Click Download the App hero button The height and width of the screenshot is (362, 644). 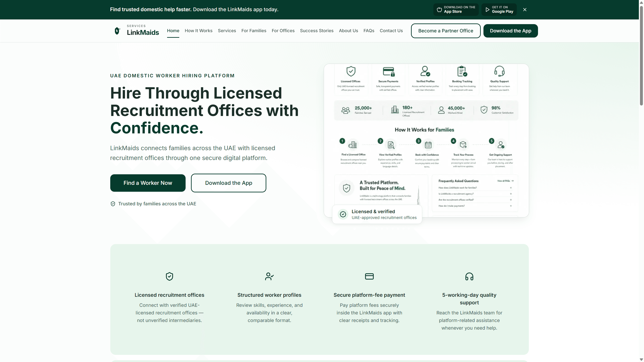(x=229, y=183)
